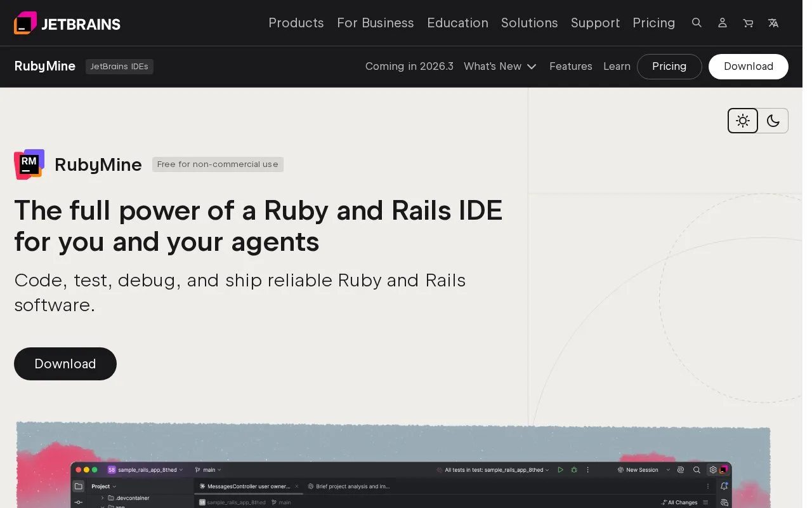The image size is (812, 508).
Task: Open Pricing in top navigation bar
Action: tap(653, 23)
